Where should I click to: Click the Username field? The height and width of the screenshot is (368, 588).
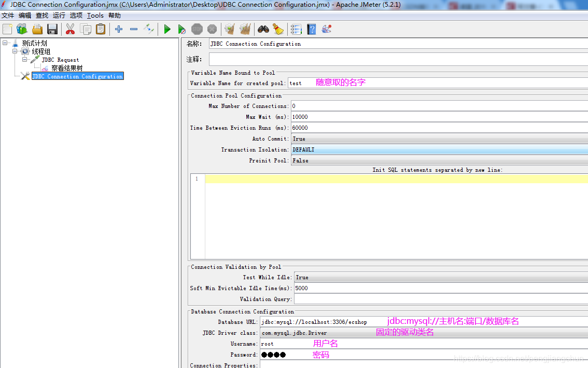pos(424,344)
